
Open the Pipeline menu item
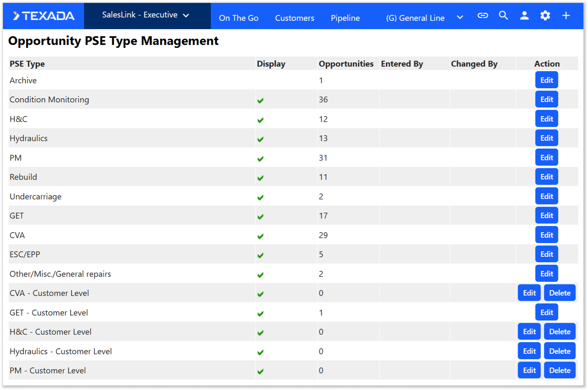click(x=345, y=18)
